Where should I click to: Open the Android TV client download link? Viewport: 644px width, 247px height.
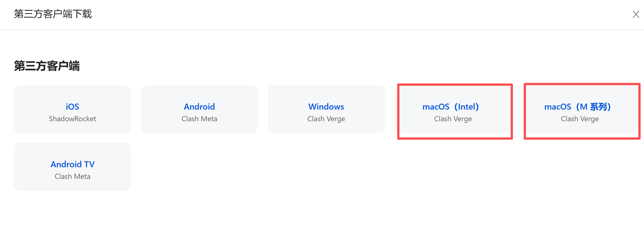pyautogui.click(x=72, y=164)
